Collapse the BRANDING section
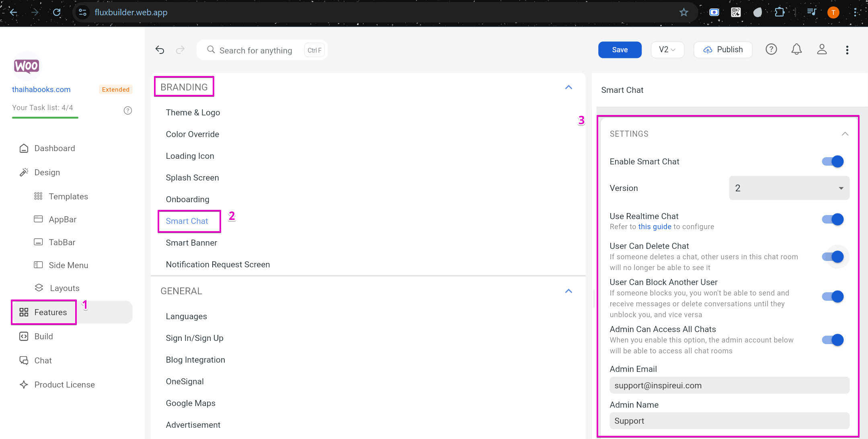The image size is (868, 439). pos(568,87)
